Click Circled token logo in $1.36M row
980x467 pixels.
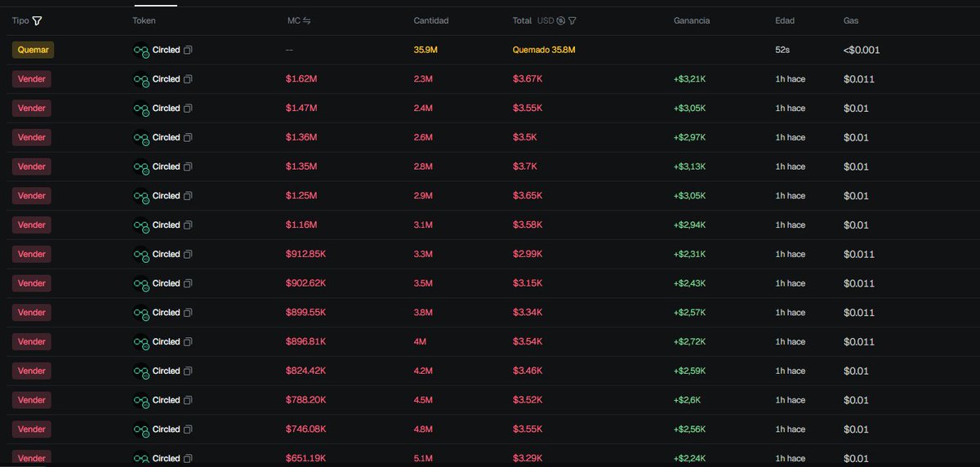point(141,137)
